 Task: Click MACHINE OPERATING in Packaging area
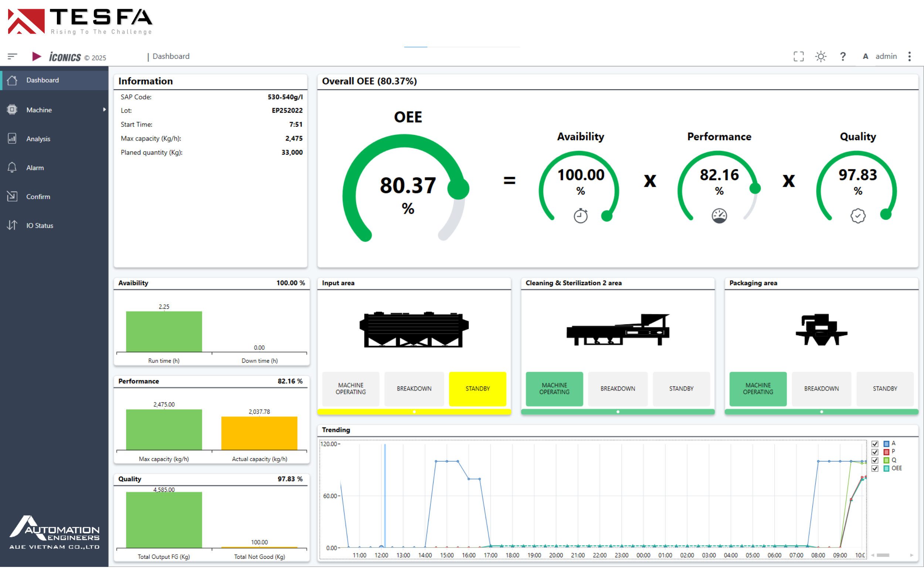pos(758,388)
